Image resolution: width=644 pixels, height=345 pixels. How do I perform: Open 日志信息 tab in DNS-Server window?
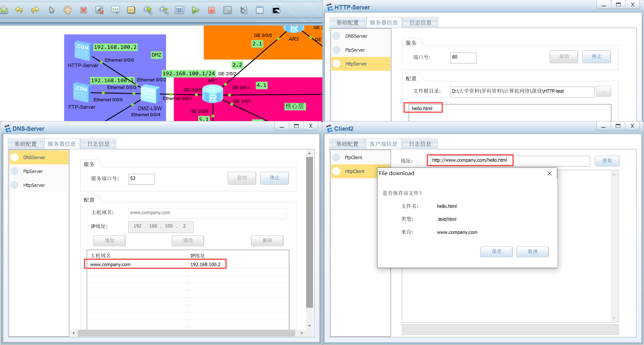tap(99, 144)
